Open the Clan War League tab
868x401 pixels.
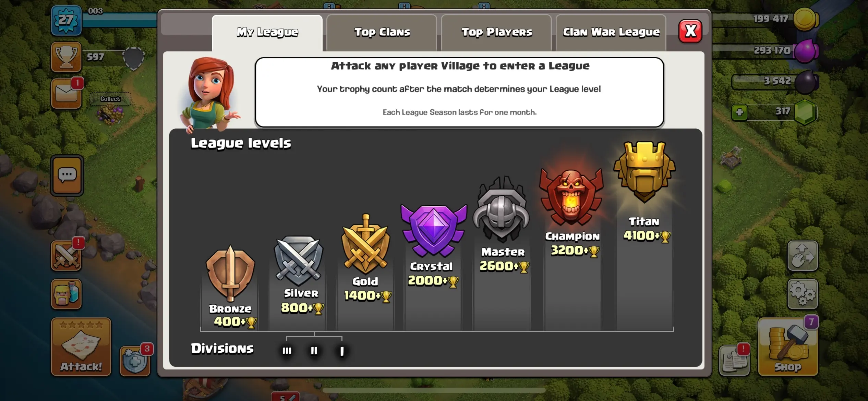(x=611, y=33)
